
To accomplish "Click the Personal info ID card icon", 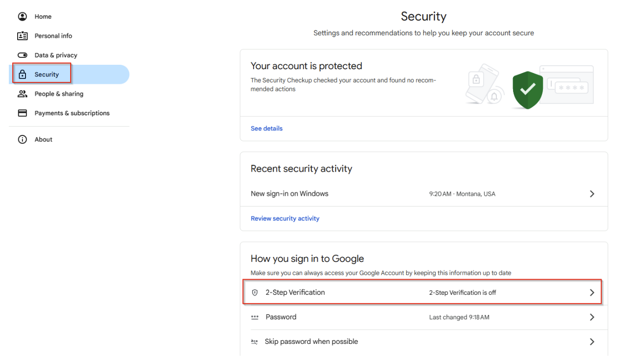I will 23,36.
